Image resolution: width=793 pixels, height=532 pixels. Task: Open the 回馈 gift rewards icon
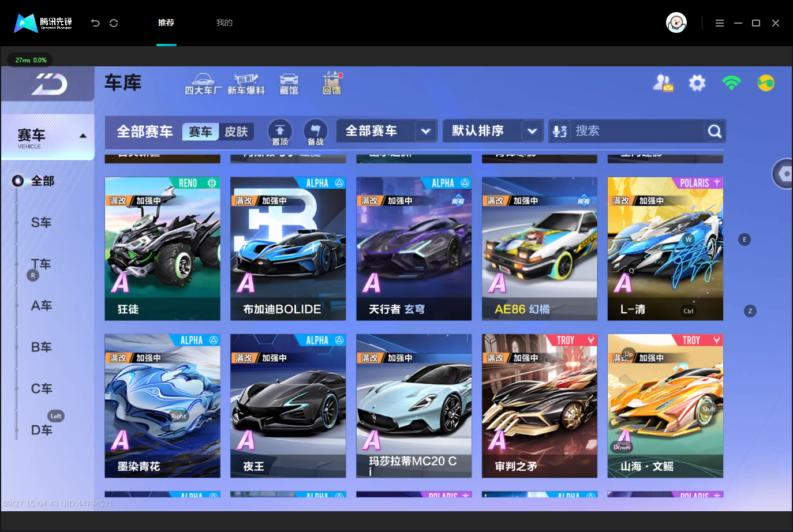point(332,84)
